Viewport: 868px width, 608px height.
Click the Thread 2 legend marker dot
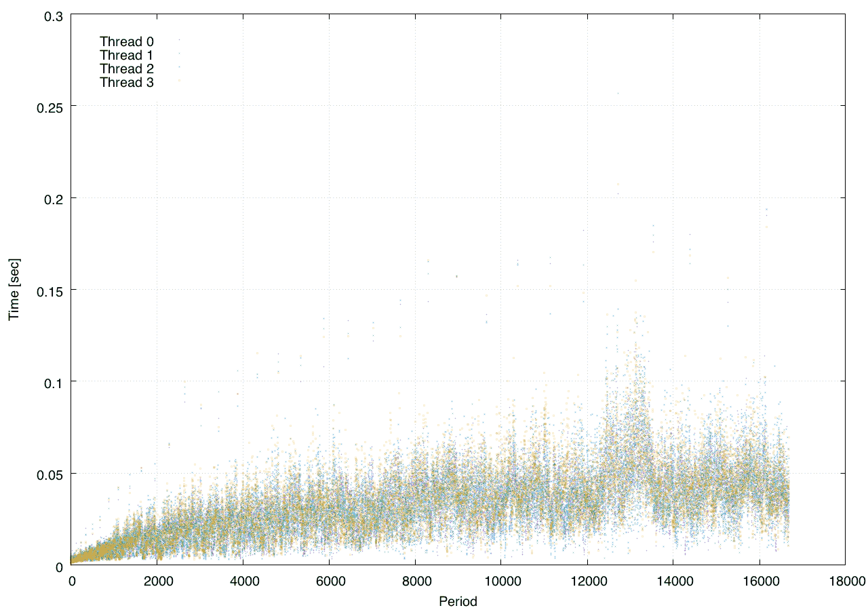179,67
